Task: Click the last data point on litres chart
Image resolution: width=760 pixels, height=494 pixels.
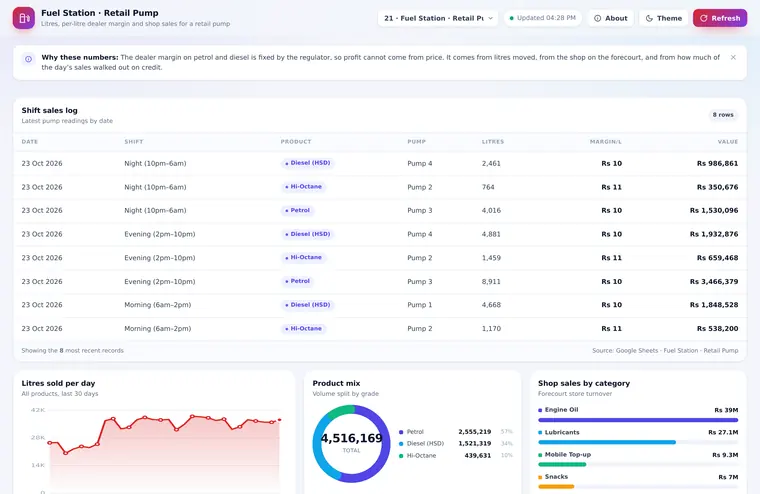Action: (279, 420)
